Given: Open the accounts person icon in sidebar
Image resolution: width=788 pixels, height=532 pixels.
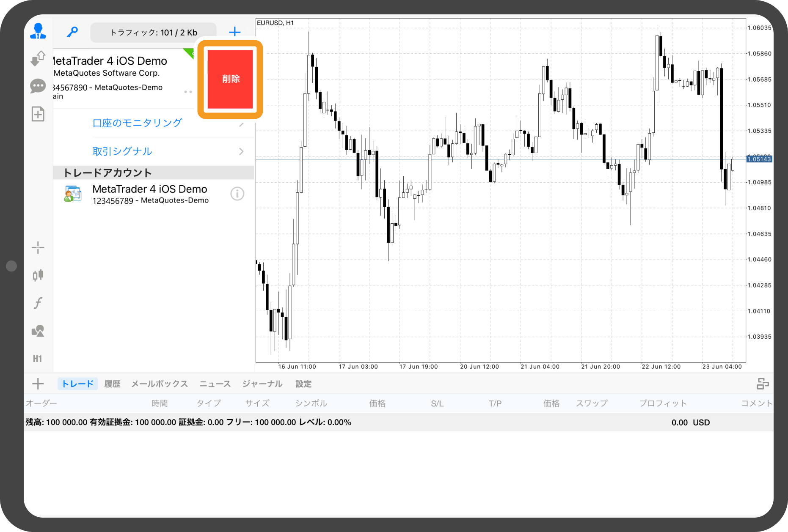Looking at the screenshot, I should [x=38, y=31].
